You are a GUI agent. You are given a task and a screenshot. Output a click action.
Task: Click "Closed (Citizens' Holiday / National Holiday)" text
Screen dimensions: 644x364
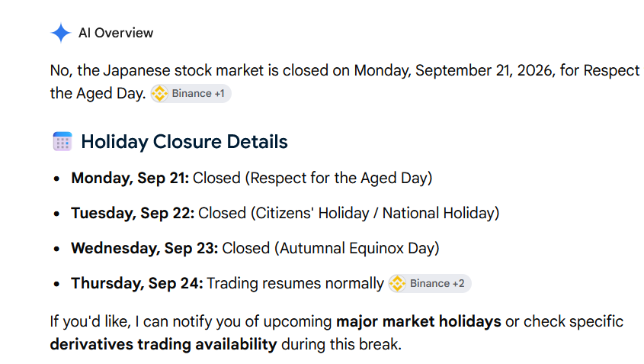click(349, 213)
